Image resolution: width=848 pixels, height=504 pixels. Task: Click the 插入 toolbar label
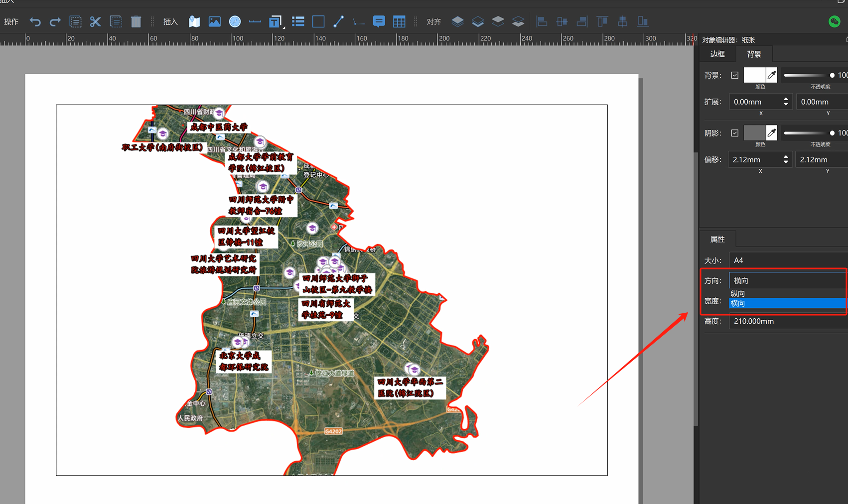[x=170, y=22]
